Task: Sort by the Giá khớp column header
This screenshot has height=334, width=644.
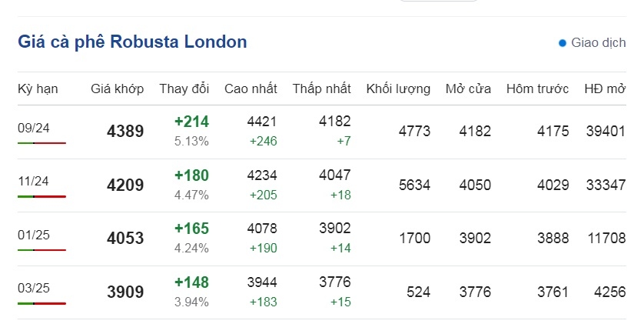Action: pos(118,89)
